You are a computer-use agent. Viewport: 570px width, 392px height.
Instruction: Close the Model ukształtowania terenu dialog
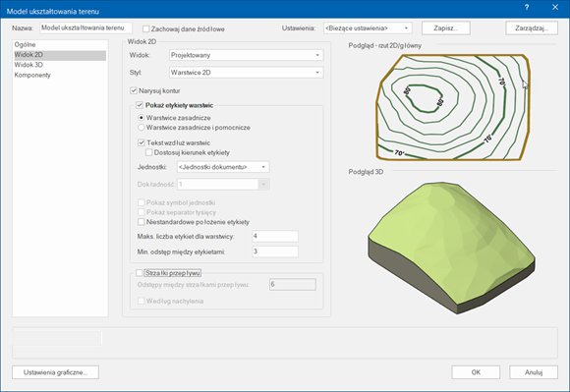pyautogui.click(x=555, y=7)
